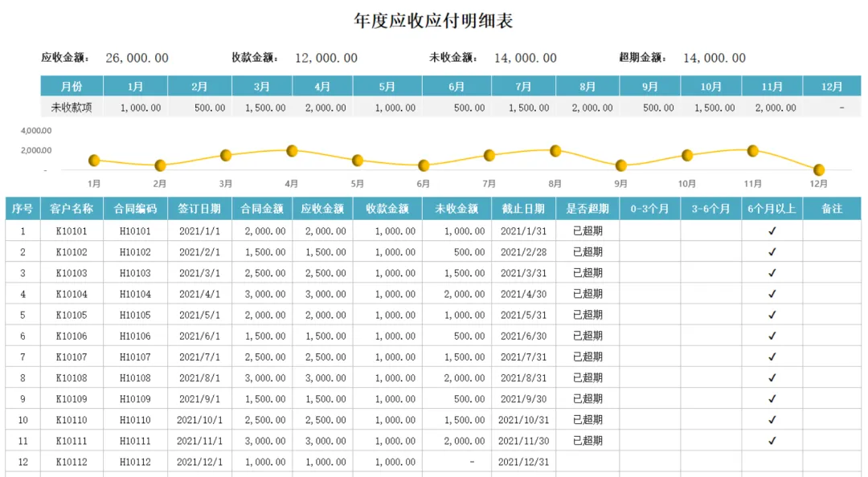Select the 3-6个月 column header
868x477 pixels.
click(710, 209)
